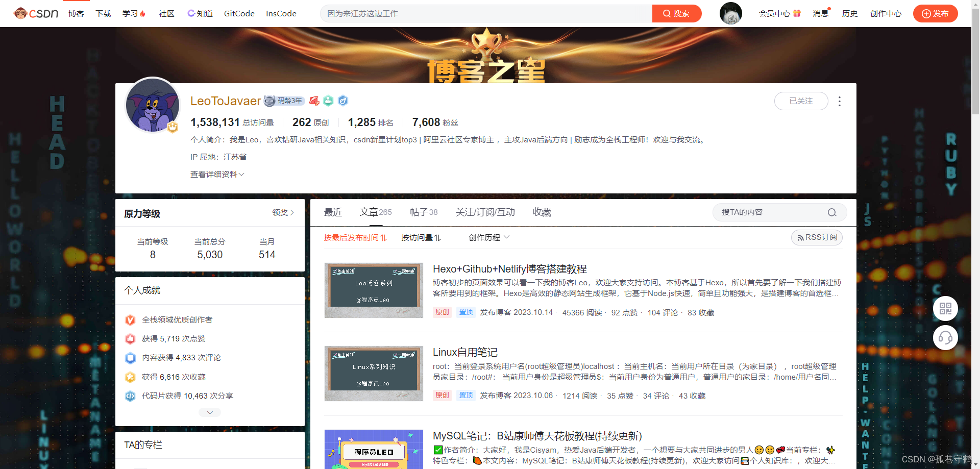Open InsCode in top navigation
This screenshot has width=980, height=469.
(281, 13)
